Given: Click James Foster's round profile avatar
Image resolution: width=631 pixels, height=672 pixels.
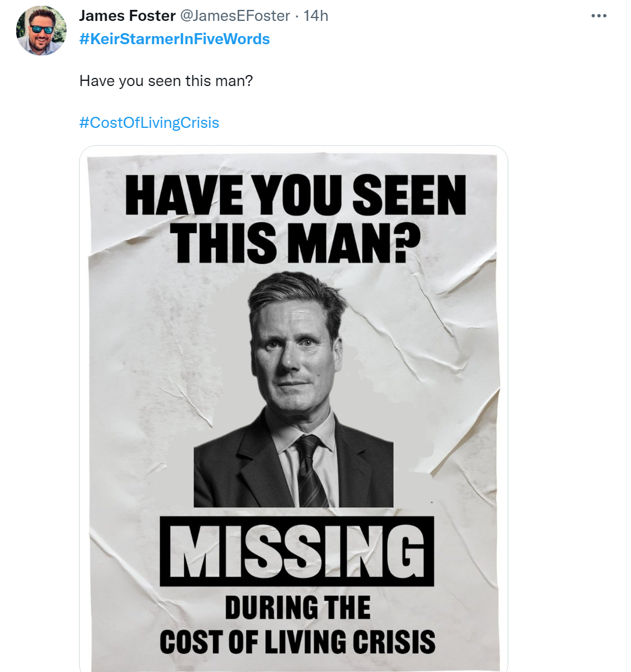Looking at the screenshot, I should pos(41,30).
